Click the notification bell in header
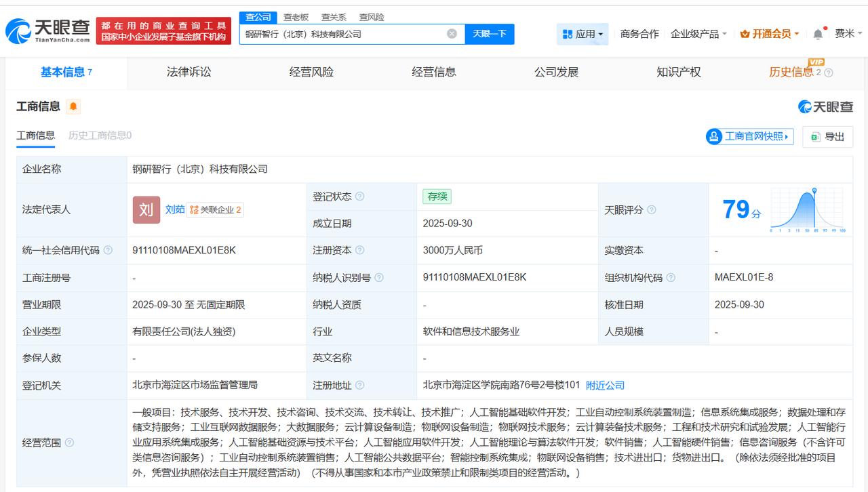The image size is (868, 492). (818, 34)
